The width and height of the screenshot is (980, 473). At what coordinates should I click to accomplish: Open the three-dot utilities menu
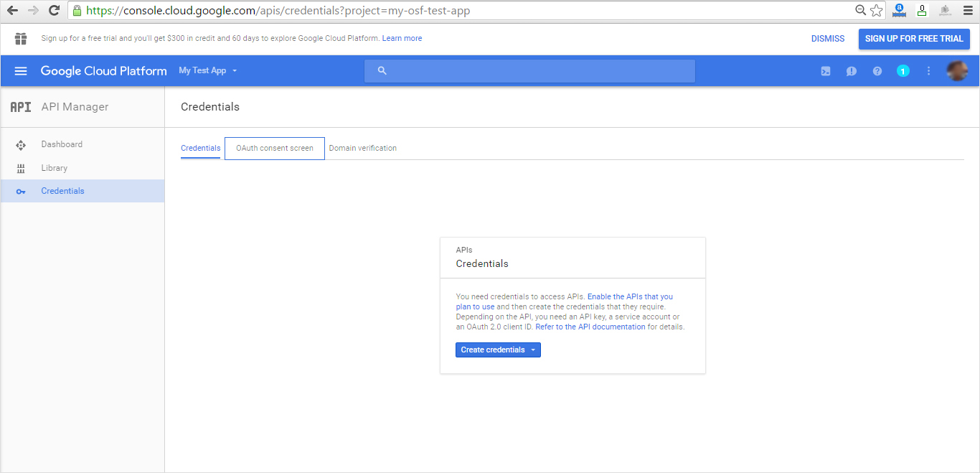(929, 71)
